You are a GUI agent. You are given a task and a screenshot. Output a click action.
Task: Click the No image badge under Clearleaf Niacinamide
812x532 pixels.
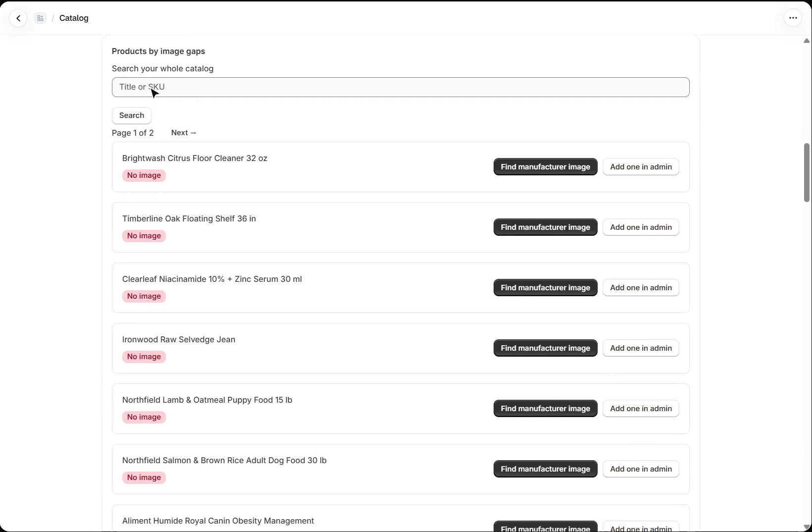[144, 297]
